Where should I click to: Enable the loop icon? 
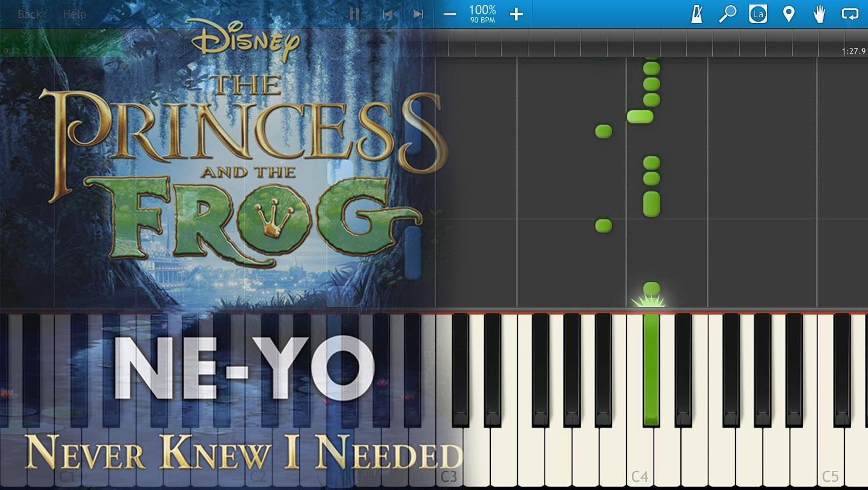(x=850, y=14)
